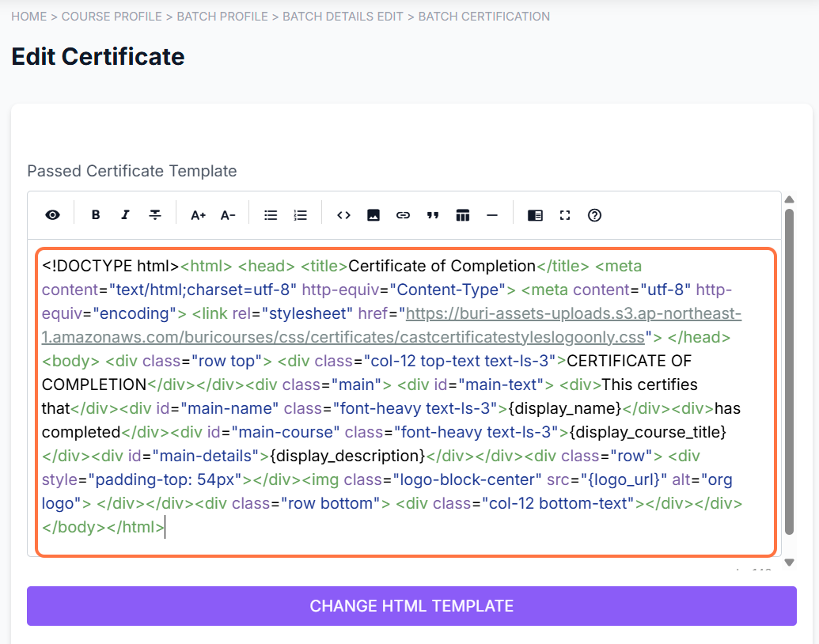Screen dimensions: 819x644
Task: Toggle side-by-side editing mode
Action: tap(535, 215)
